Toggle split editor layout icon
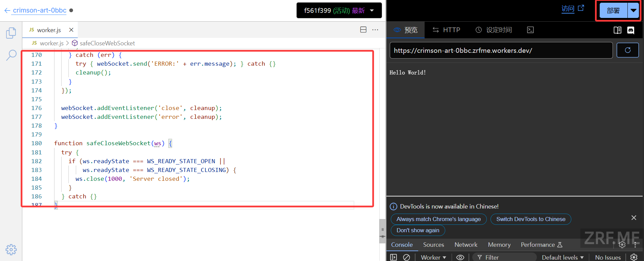 point(363,30)
